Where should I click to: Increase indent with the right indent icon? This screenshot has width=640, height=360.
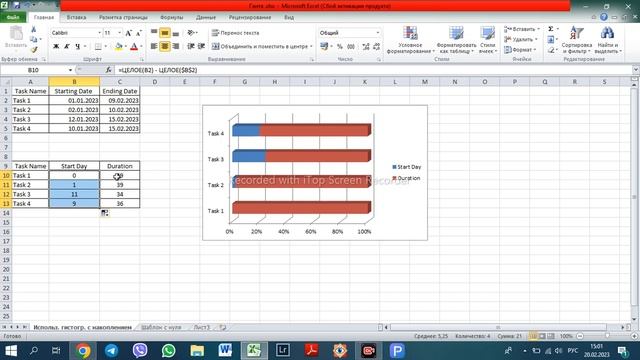(x=201, y=47)
